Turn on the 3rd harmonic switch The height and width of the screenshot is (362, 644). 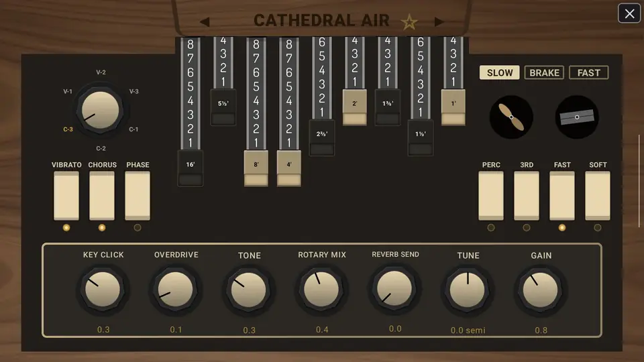527,196
